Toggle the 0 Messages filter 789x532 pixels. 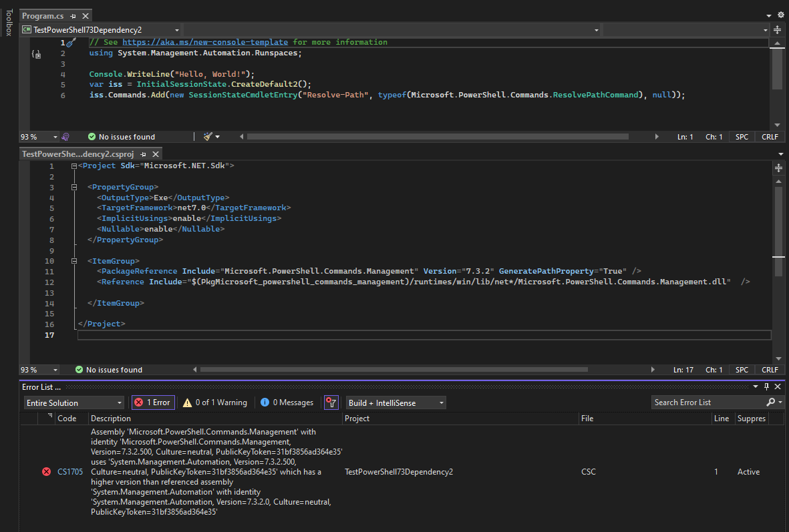click(287, 403)
